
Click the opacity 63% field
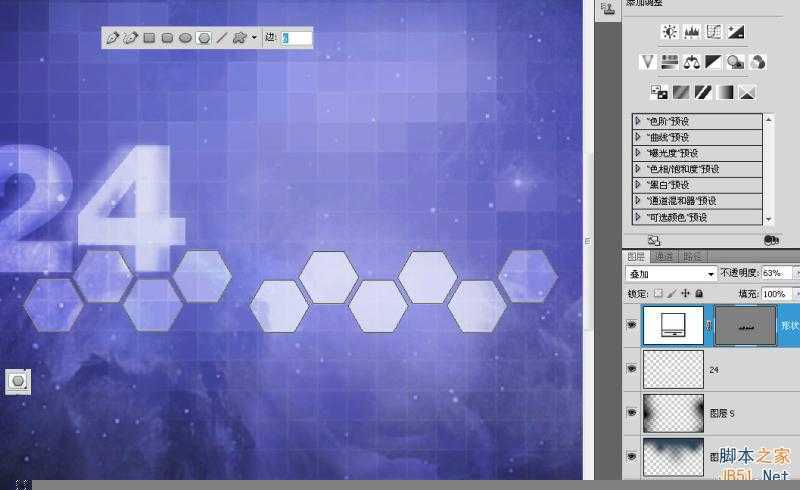776,273
